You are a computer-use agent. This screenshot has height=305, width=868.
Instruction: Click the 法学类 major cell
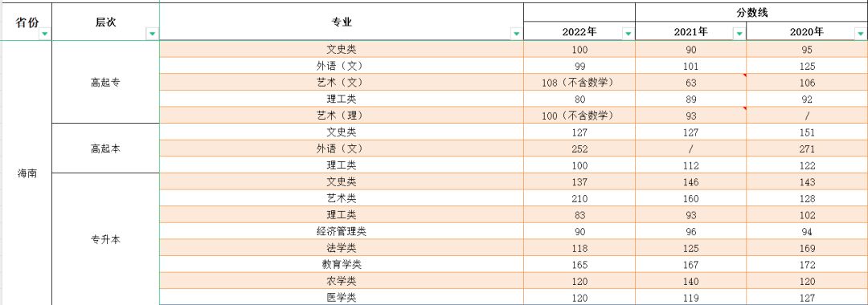pos(342,248)
